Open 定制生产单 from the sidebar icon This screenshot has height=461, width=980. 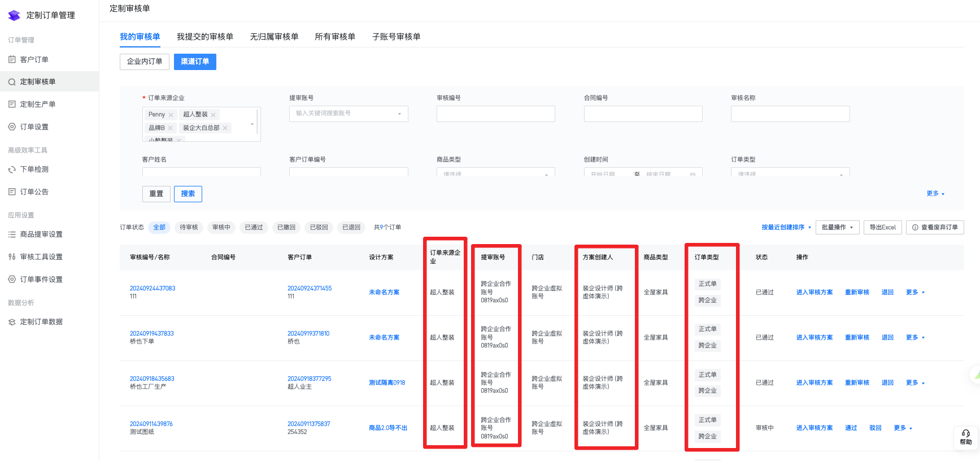click(x=12, y=105)
